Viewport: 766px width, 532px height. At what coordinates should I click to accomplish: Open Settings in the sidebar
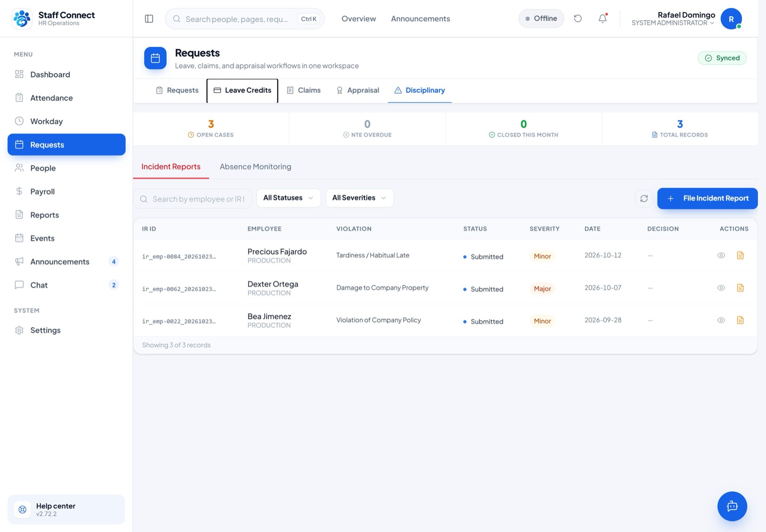tap(67, 330)
